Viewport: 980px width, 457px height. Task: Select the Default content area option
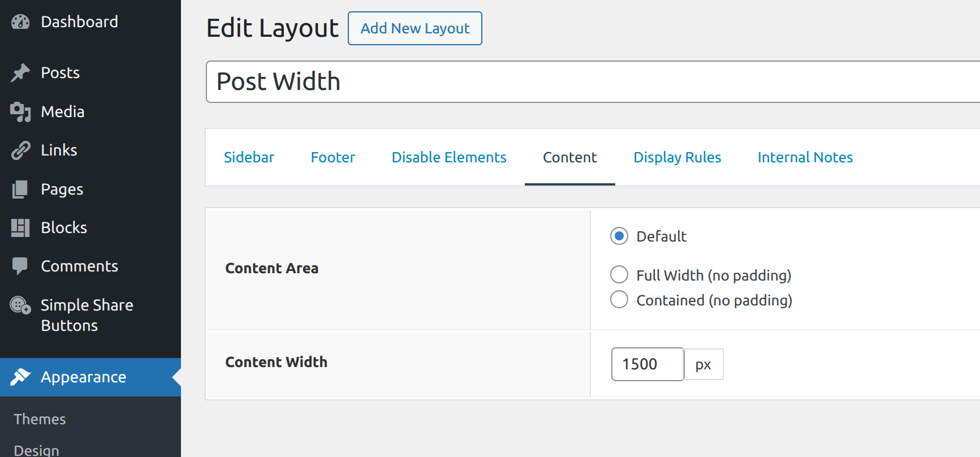pyautogui.click(x=619, y=236)
